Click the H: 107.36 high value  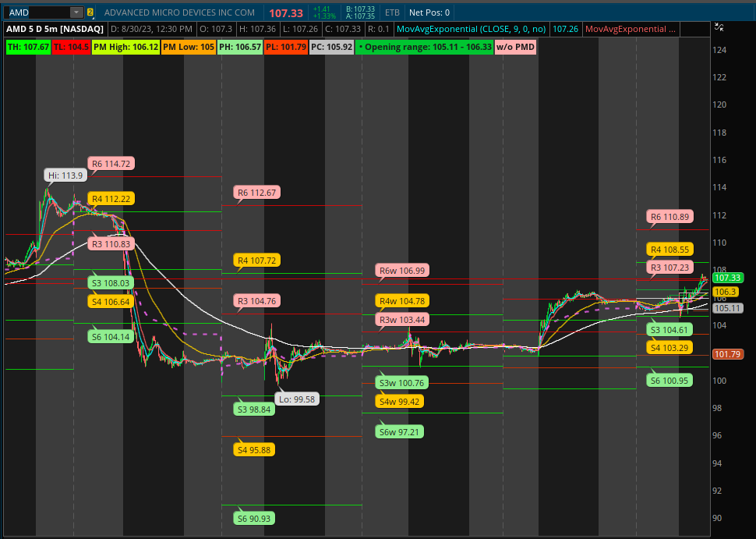click(257, 29)
